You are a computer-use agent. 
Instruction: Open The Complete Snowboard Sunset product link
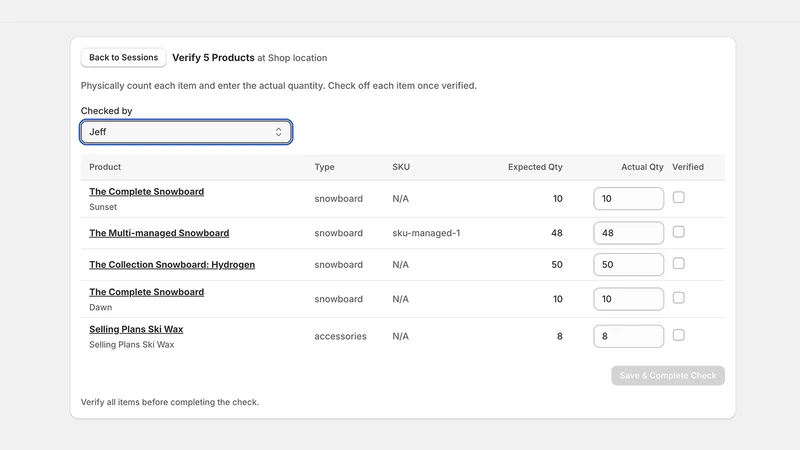click(146, 192)
